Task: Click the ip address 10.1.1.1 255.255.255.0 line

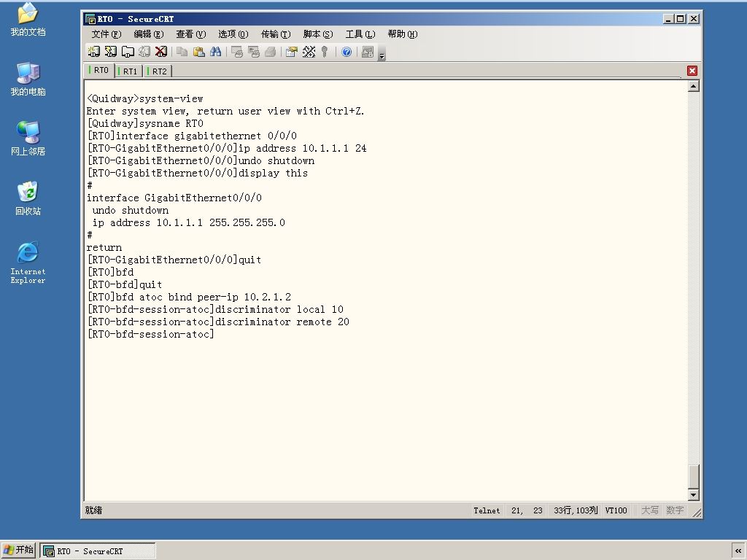Action: (x=189, y=223)
